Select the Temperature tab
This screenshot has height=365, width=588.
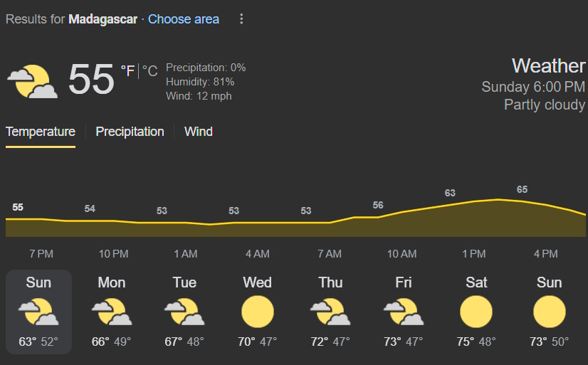point(41,132)
